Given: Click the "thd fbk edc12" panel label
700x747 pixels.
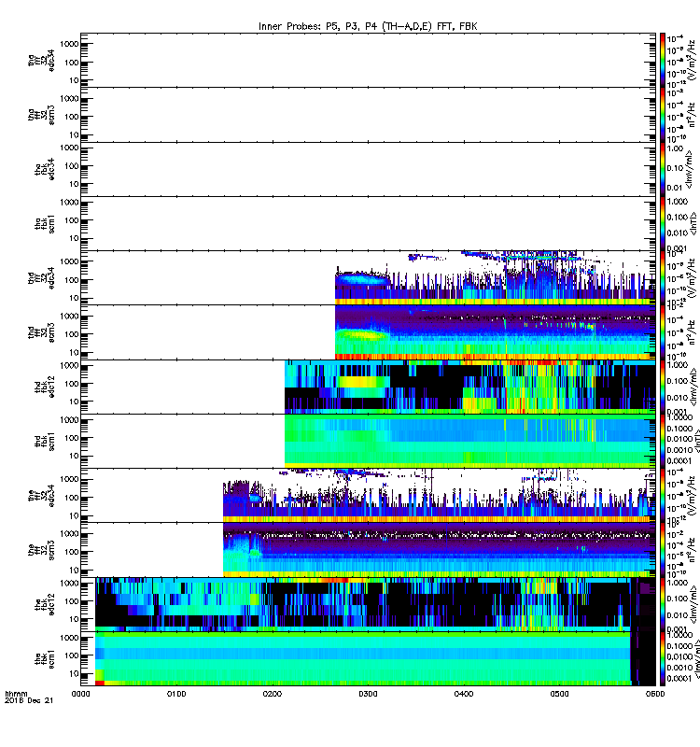Looking at the screenshot, I should pyautogui.click(x=45, y=387).
